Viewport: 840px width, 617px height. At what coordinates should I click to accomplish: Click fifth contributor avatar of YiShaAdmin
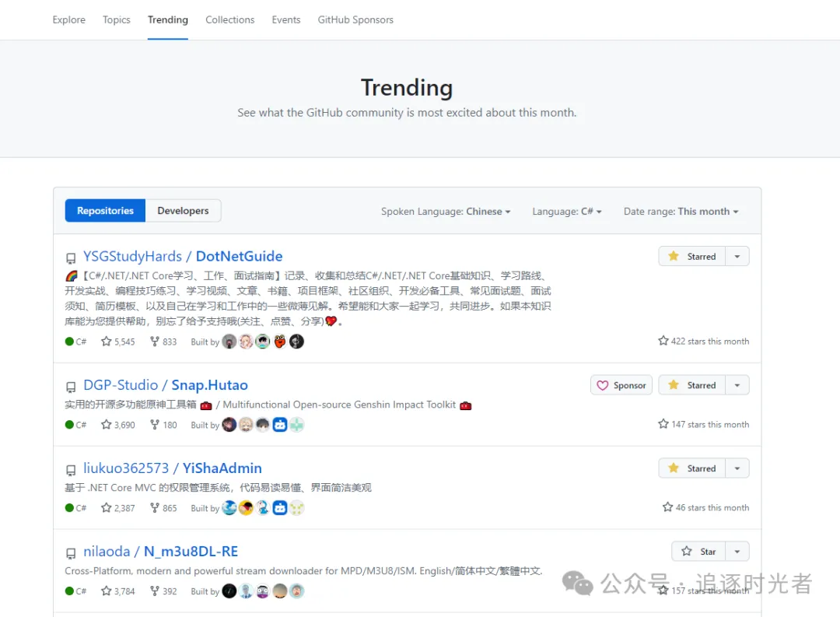click(297, 507)
